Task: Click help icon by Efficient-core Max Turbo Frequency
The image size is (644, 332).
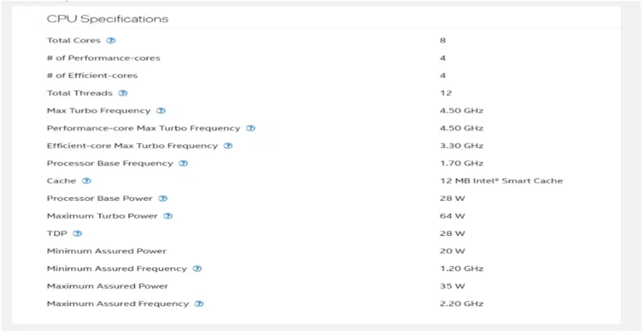Action: (x=228, y=145)
